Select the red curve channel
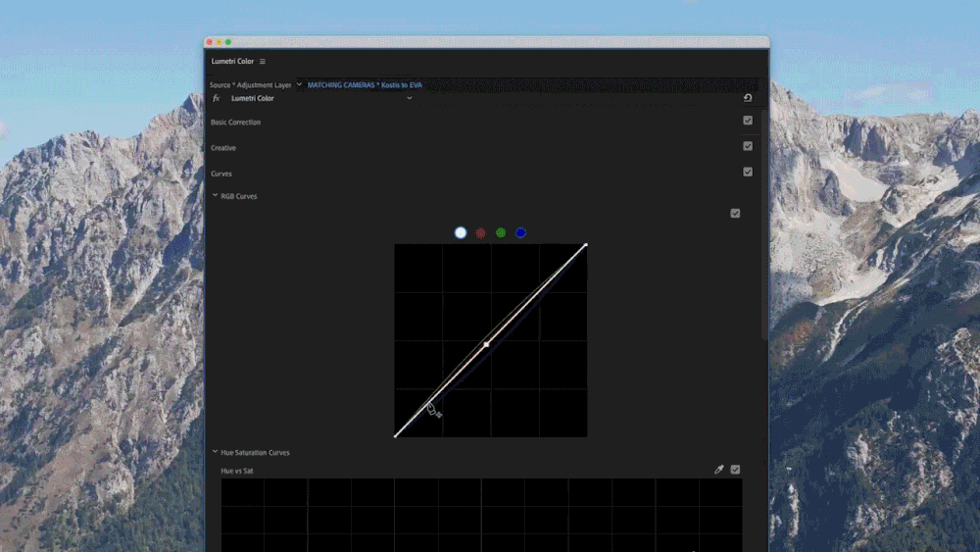Image resolution: width=980 pixels, height=552 pixels. [480, 232]
